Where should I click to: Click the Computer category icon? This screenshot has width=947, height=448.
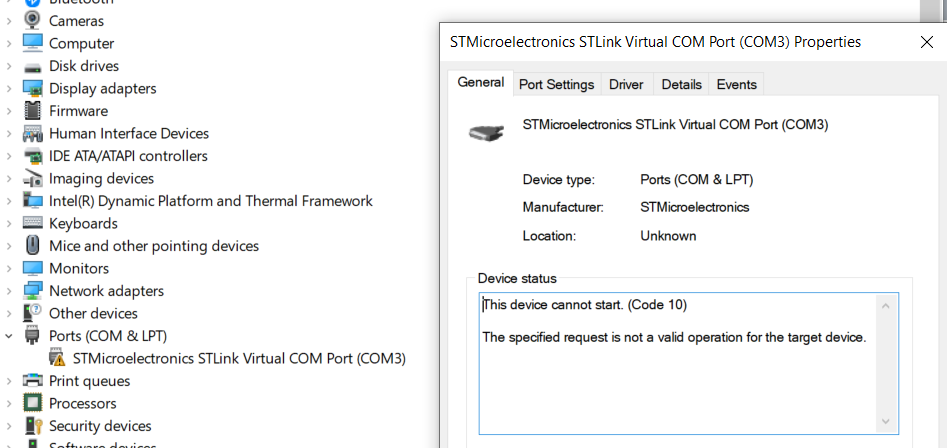pyautogui.click(x=33, y=43)
